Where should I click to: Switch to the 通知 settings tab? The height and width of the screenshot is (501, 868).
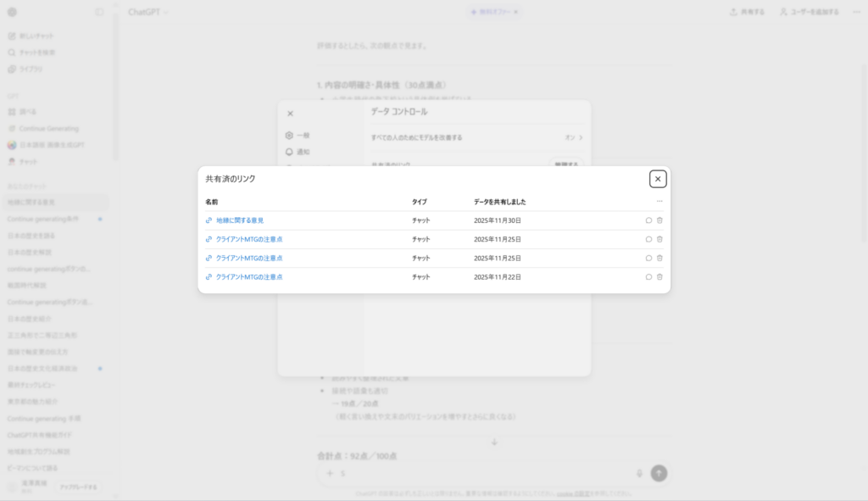298,152
